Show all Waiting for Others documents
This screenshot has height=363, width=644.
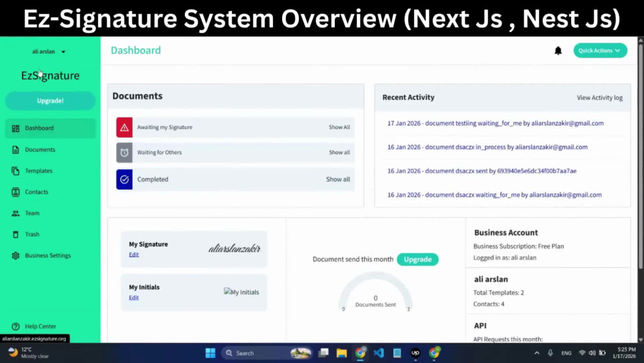click(339, 152)
